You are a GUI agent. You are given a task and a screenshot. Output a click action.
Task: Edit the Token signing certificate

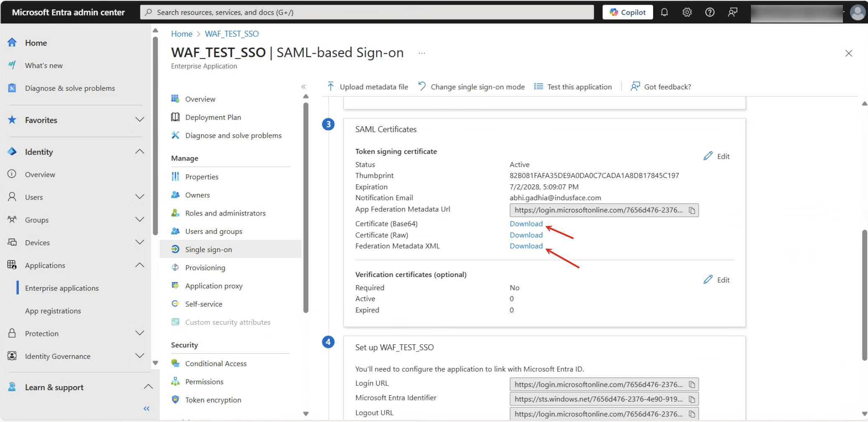[717, 156]
